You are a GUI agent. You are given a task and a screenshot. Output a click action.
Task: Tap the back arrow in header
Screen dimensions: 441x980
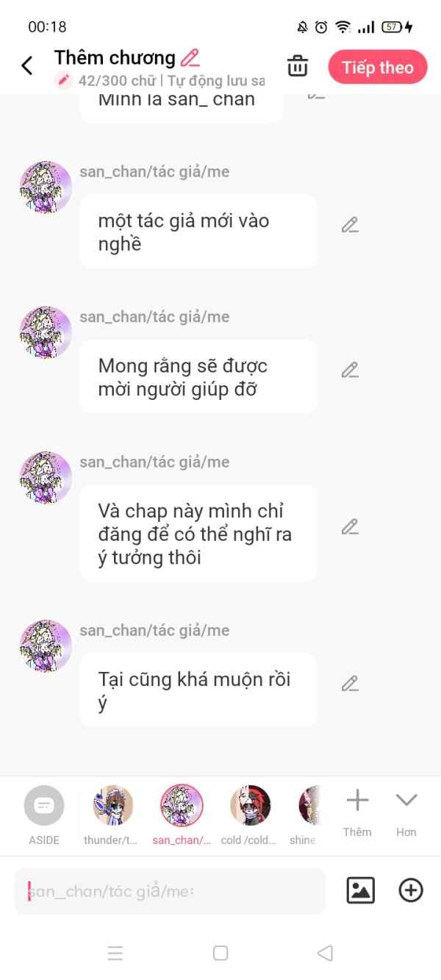(x=27, y=65)
